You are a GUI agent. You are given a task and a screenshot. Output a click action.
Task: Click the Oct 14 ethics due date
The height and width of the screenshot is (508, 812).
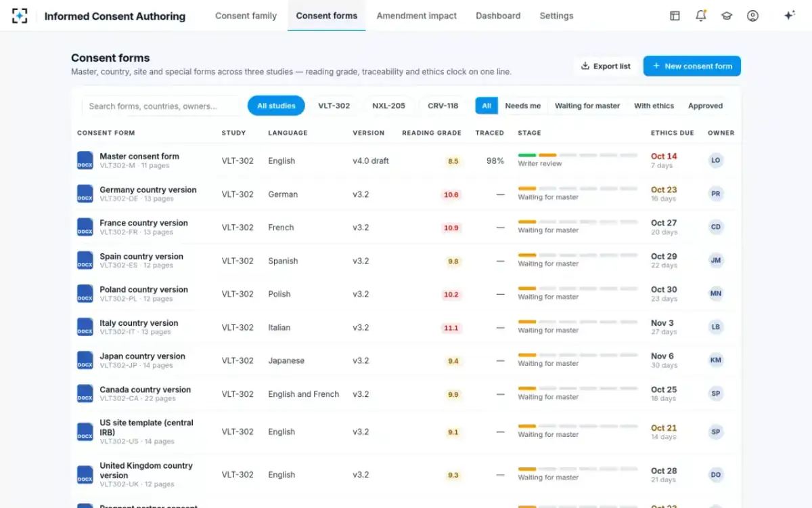[x=664, y=156]
